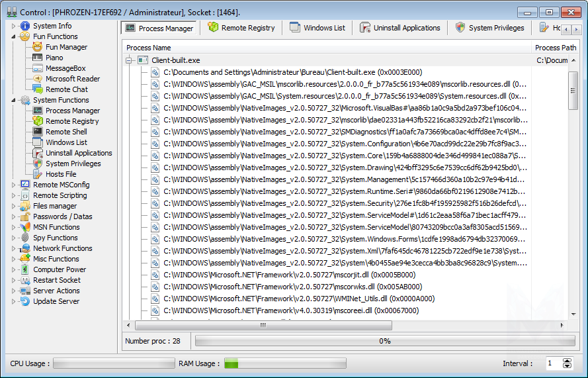Viewport: 588px width, 378px height.
Task: Increase the Interval value with the up arrow
Action: click(x=567, y=361)
